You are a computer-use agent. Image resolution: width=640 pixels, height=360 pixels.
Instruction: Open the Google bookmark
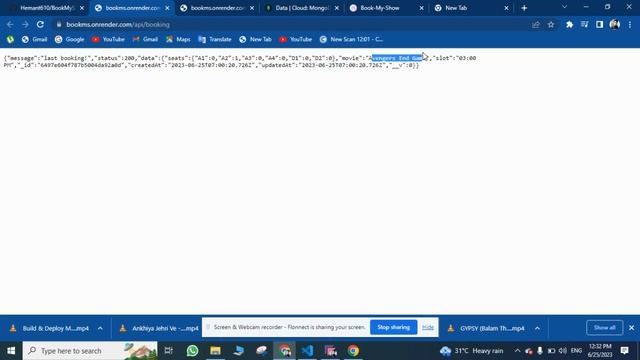point(69,39)
